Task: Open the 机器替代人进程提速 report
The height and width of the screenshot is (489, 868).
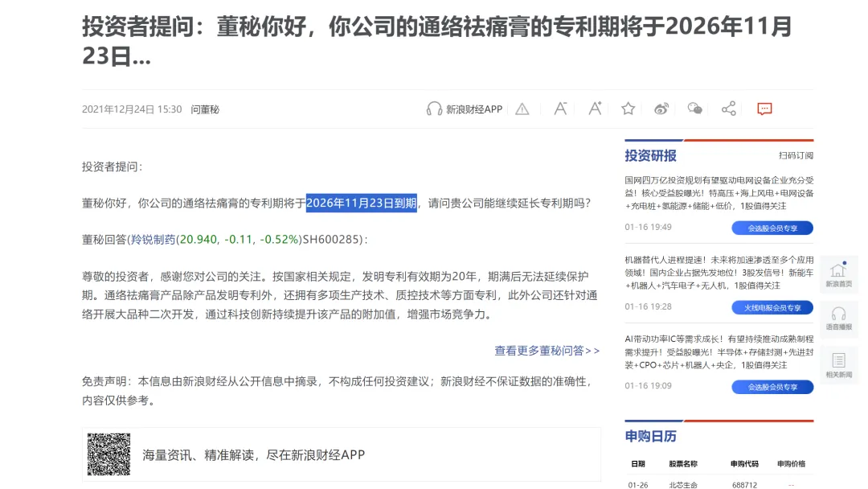Action: (719, 273)
